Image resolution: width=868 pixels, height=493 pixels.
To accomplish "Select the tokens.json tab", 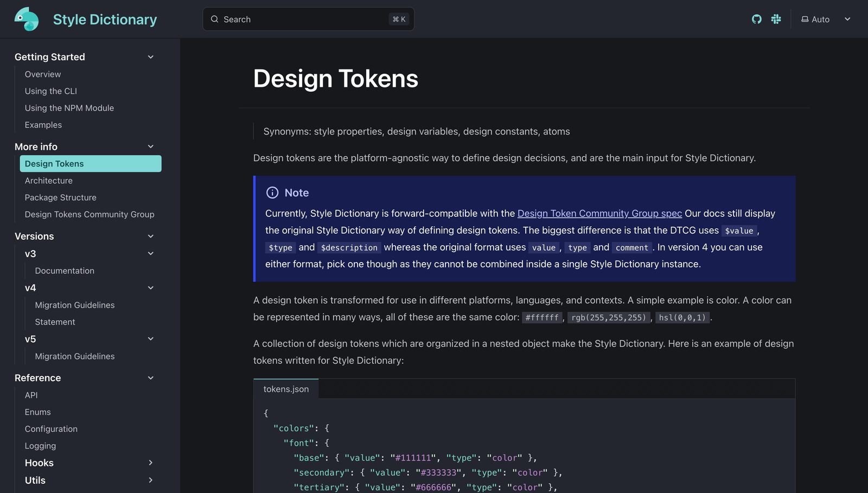I will click(286, 389).
